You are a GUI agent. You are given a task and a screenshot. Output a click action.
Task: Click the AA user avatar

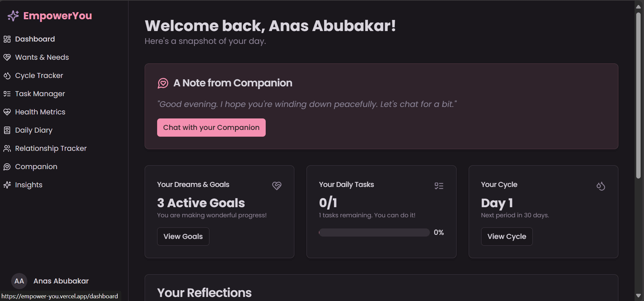coord(19,281)
